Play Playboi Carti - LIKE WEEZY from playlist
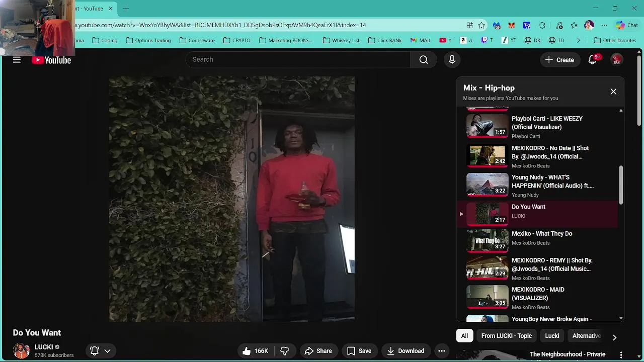Viewport: 644px width, 362px height. [x=538, y=127]
